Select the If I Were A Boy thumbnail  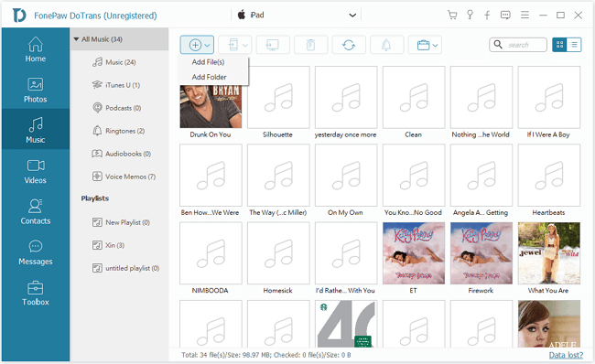[x=548, y=97]
